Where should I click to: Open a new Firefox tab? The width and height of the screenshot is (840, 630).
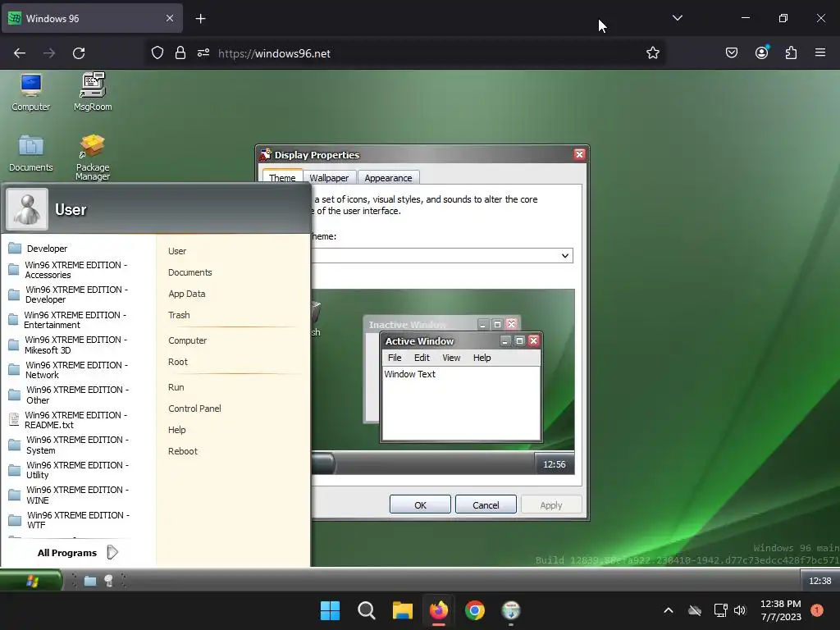200,19
